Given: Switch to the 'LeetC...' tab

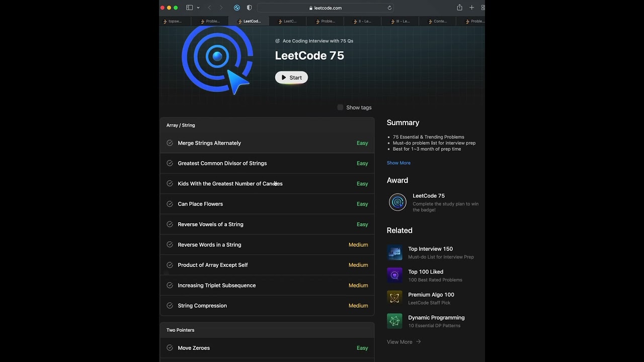Looking at the screenshot, I should (x=287, y=21).
